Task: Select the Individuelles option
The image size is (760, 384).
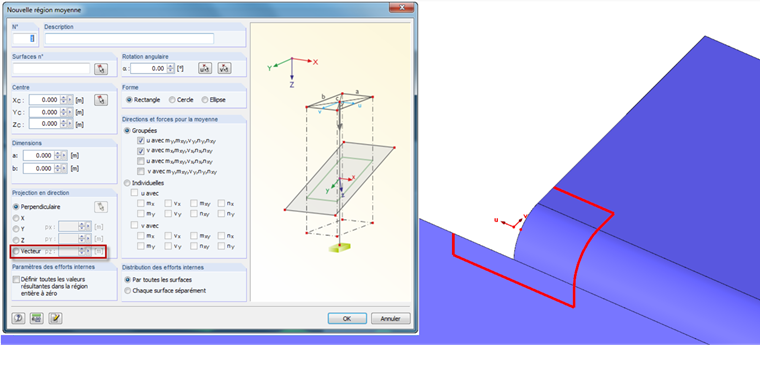Action: pyautogui.click(x=127, y=183)
